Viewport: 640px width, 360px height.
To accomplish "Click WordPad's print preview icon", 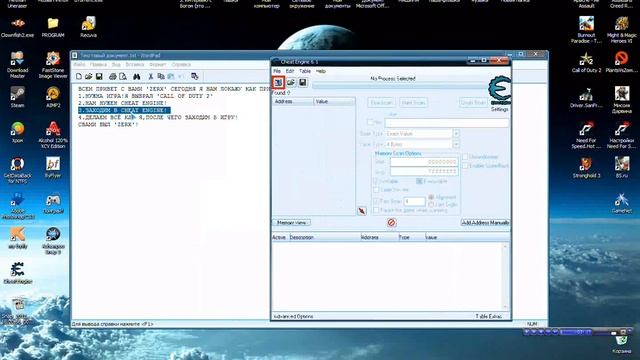I will pos(122,76).
